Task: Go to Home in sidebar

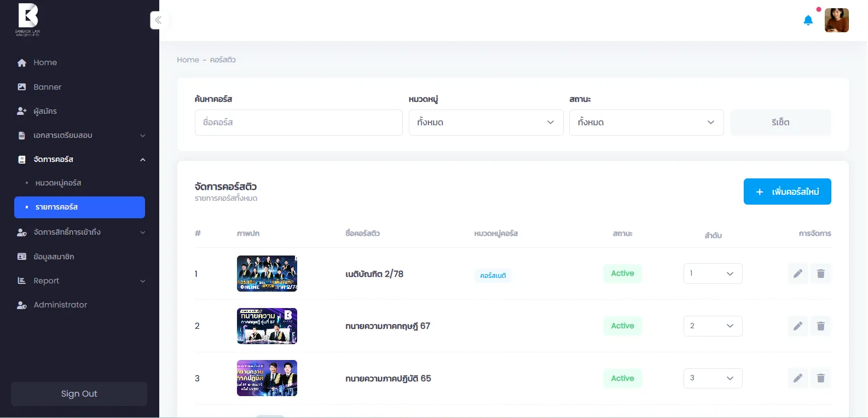Action: pos(45,62)
